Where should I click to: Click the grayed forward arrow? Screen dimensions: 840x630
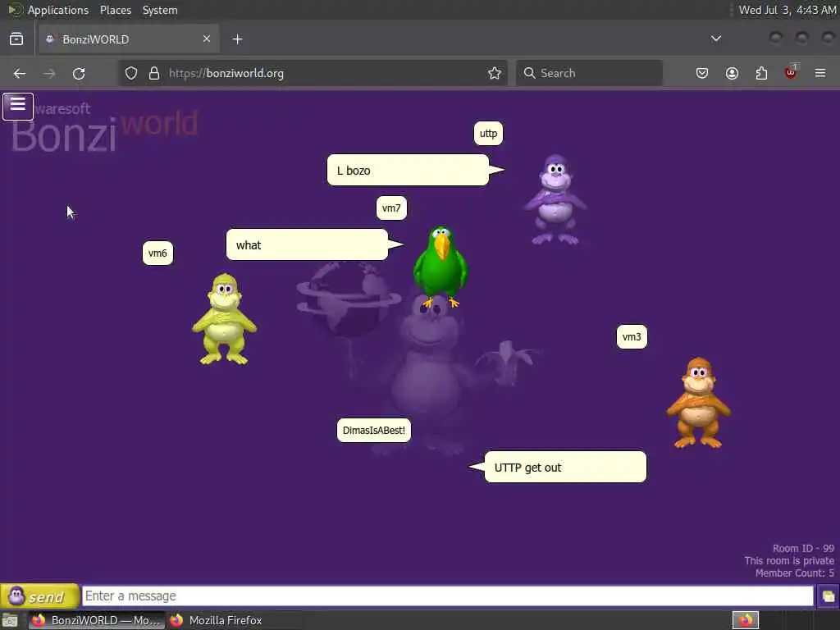pos(49,73)
